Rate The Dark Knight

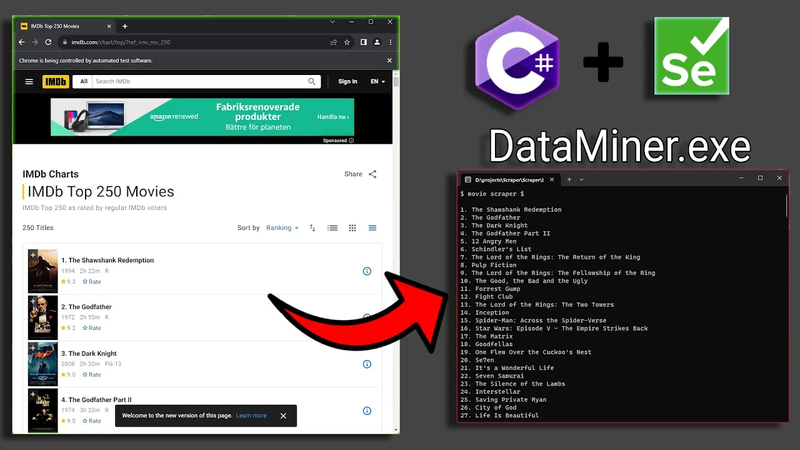click(92, 374)
